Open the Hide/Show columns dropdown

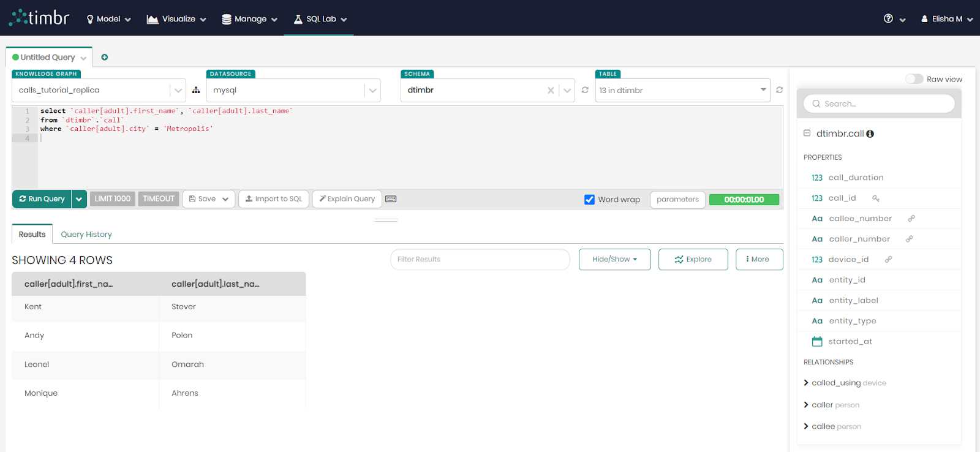tap(614, 259)
